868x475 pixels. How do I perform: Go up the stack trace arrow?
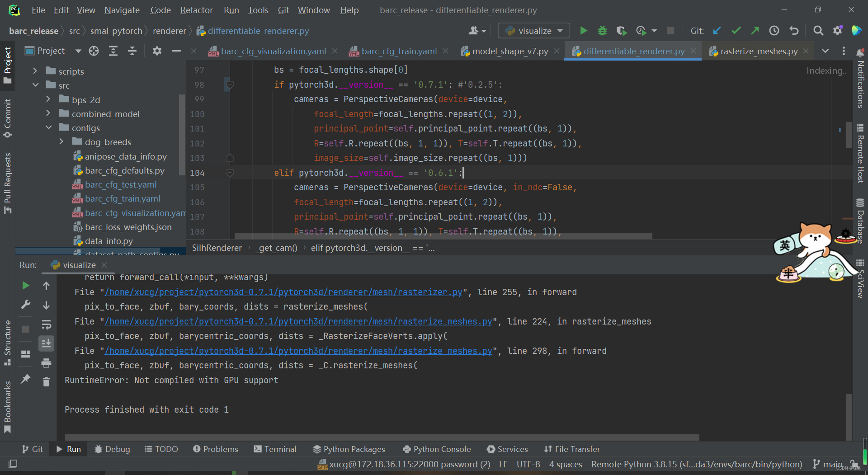(46, 286)
